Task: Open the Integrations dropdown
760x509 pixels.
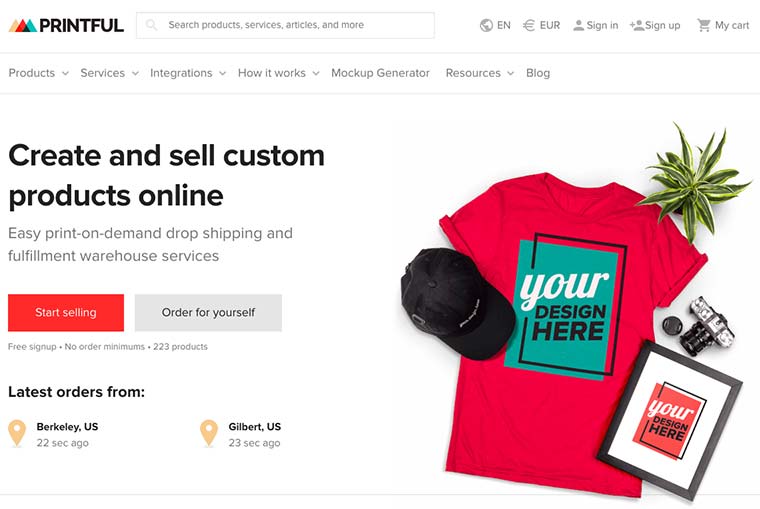Action: pyautogui.click(x=188, y=73)
